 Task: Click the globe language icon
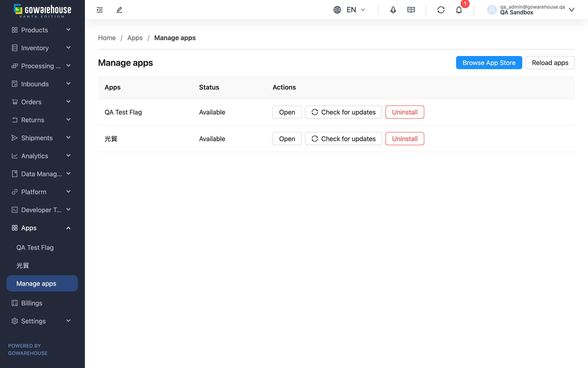pyautogui.click(x=337, y=10)
